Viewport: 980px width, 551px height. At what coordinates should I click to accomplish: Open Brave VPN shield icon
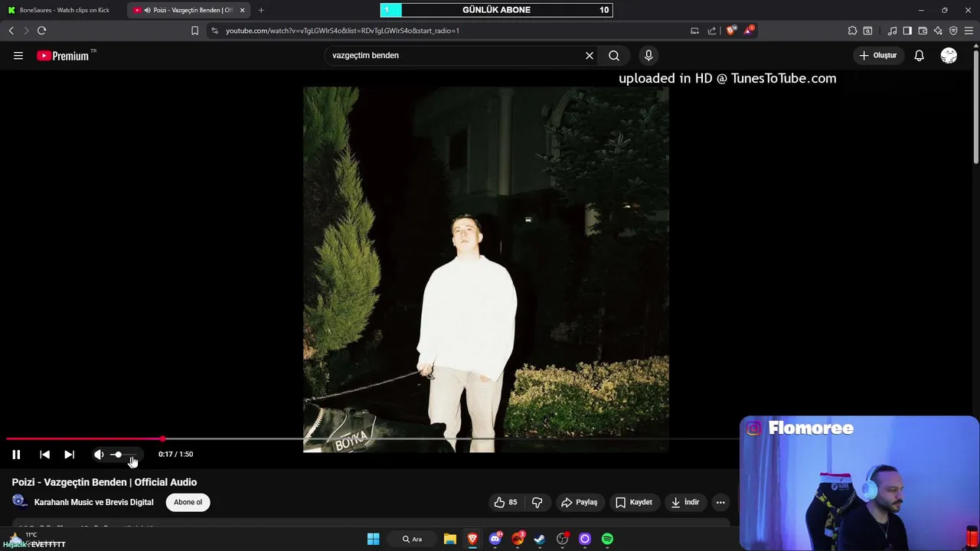click(x=953, y=31)
